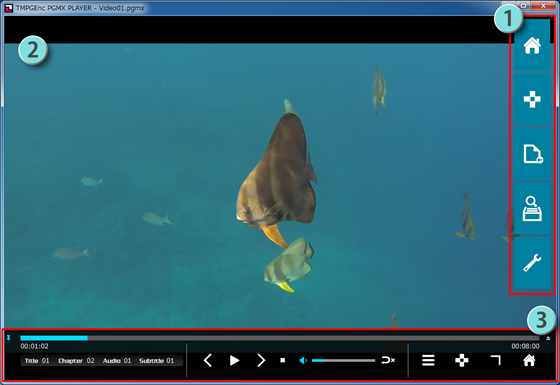
Task: Skip to previous chapter arrow
Action: coord(208,360)
